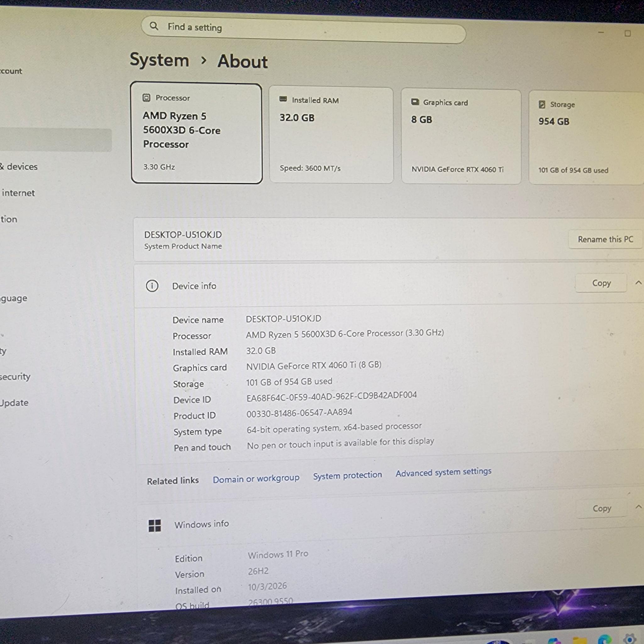This screenshot has width=644, height=644.
Task: Select the Device ID value text
Action: click(x=332, y=396)
